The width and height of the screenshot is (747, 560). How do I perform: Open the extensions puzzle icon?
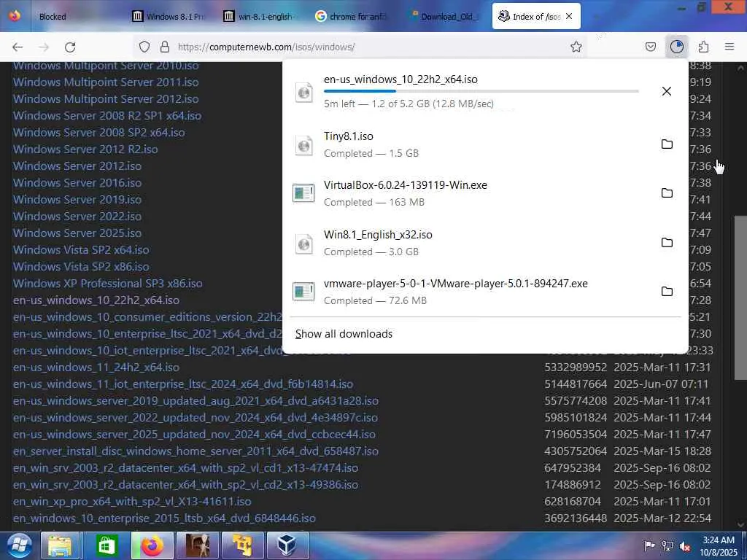[x=703, y=47]
